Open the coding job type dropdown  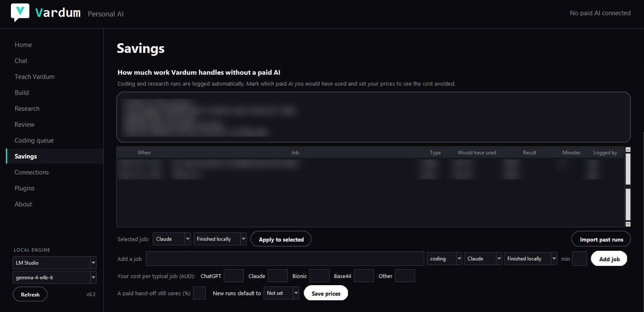[x=445, y=259]
